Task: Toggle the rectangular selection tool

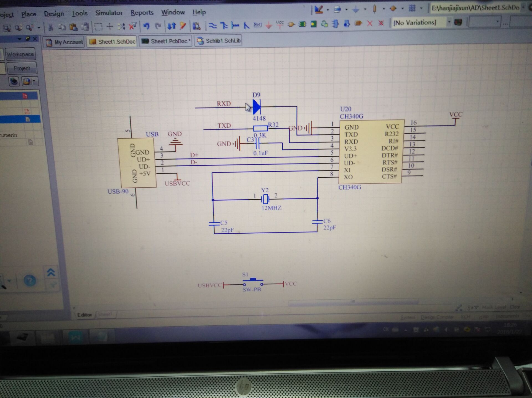Action: pyautogui.click(x=98, y=27)
